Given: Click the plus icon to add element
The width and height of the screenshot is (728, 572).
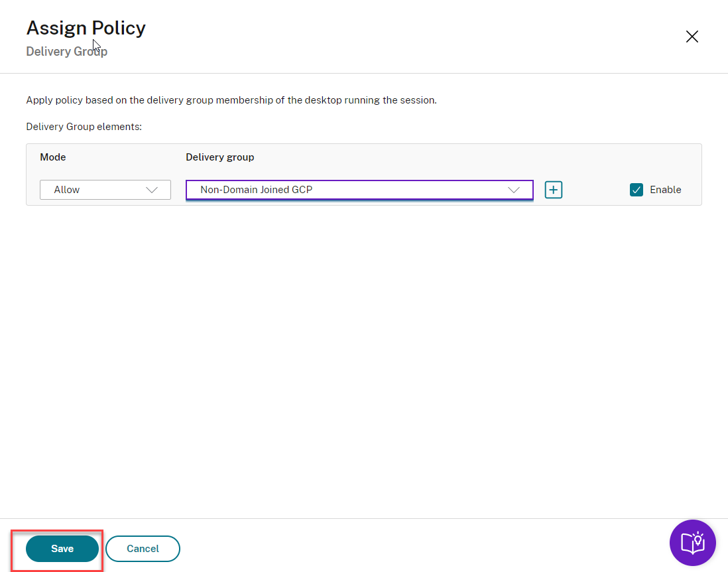Looking at the screenshot, I should pos(554,190).
